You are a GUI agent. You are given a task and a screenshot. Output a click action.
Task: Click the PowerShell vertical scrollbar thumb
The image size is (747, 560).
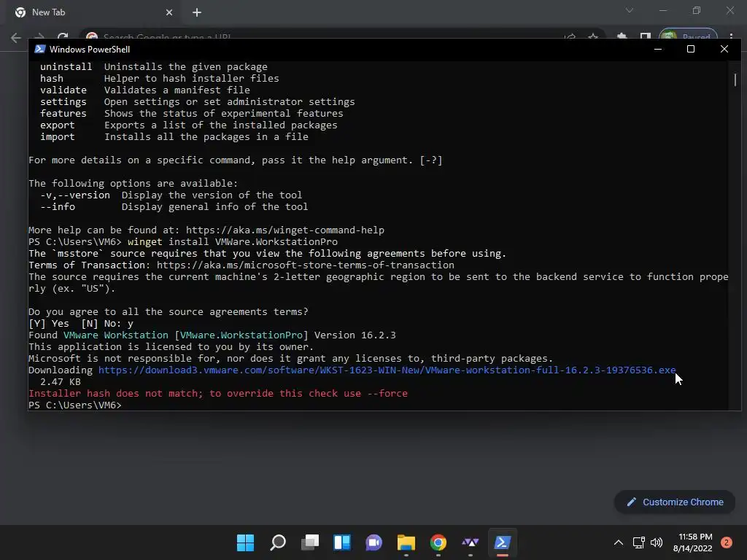pyautogui.click(x=735, y=80)
